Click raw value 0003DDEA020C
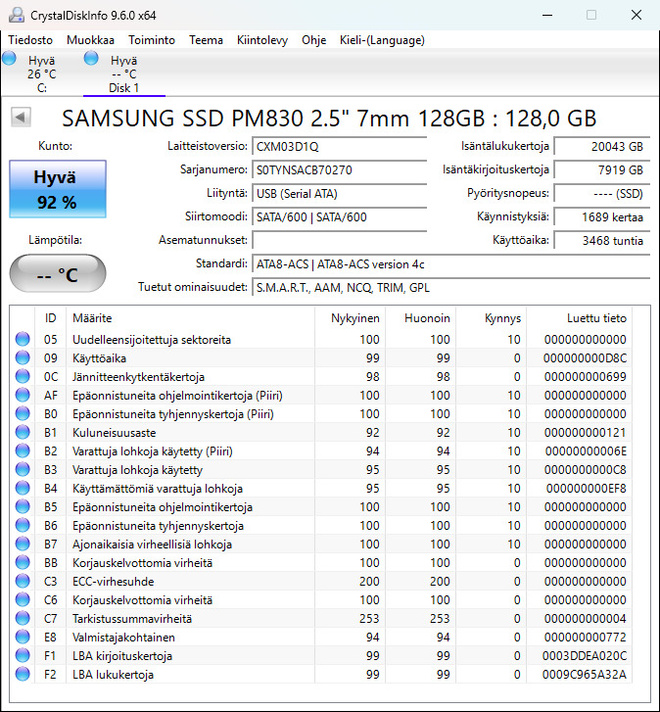The width and height of the screenshot is (660, 712). click(x=584, y=656)
